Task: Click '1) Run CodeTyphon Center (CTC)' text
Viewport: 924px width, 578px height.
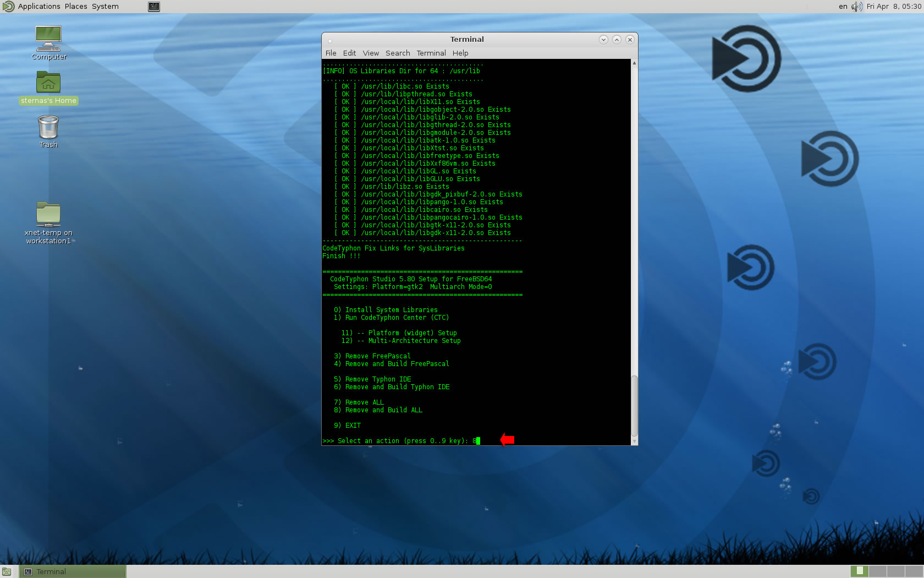Action: pyautogui.click(x=391, y=318)
